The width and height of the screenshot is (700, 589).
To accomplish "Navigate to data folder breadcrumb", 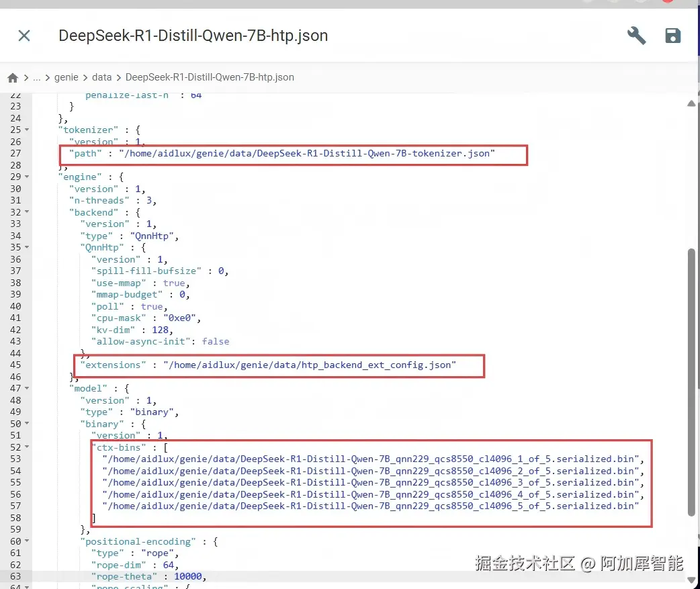I will [x=102, y=77].
